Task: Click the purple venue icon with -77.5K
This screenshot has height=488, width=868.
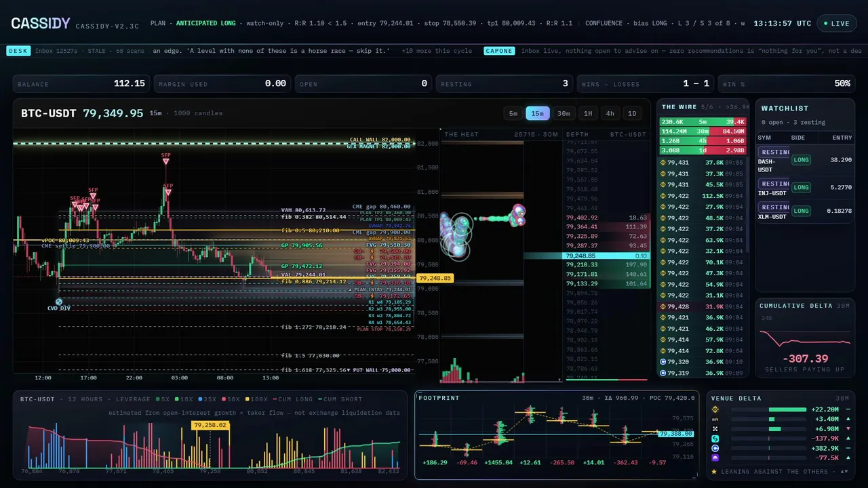Action: click(714, 458)
